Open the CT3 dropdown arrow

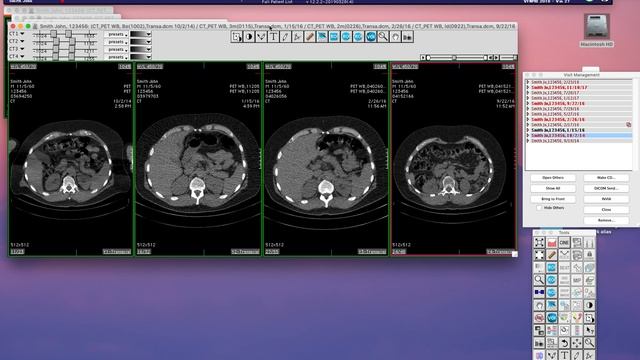(x=22, y=49)
